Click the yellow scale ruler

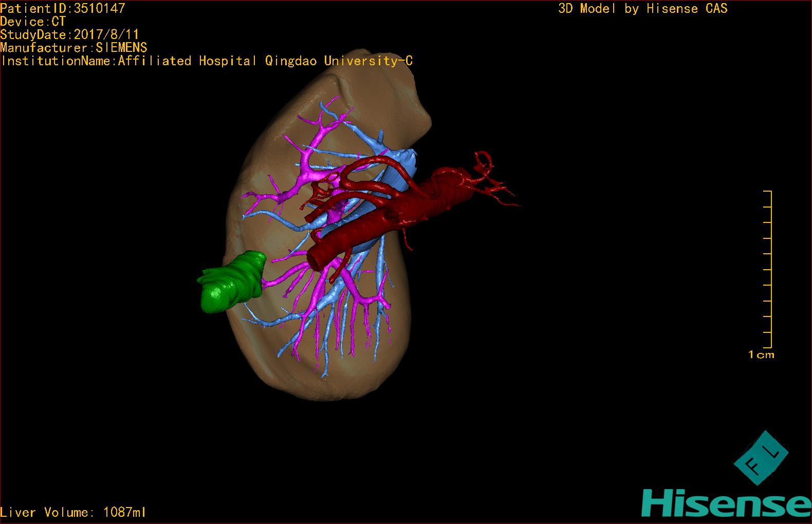point(769,269)
